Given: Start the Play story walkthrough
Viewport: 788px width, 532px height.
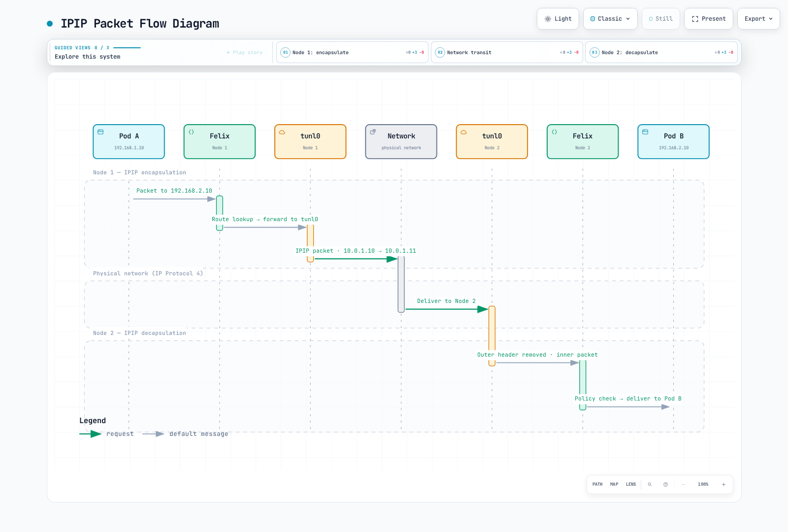Looking at the screenshot, I should tap(245, 52).
